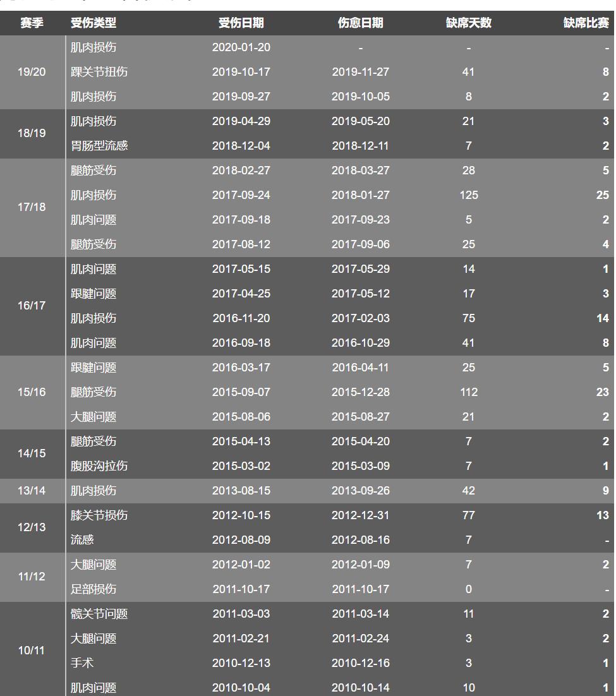Click the 膝关节损伤 injury entry

(99, 515)
